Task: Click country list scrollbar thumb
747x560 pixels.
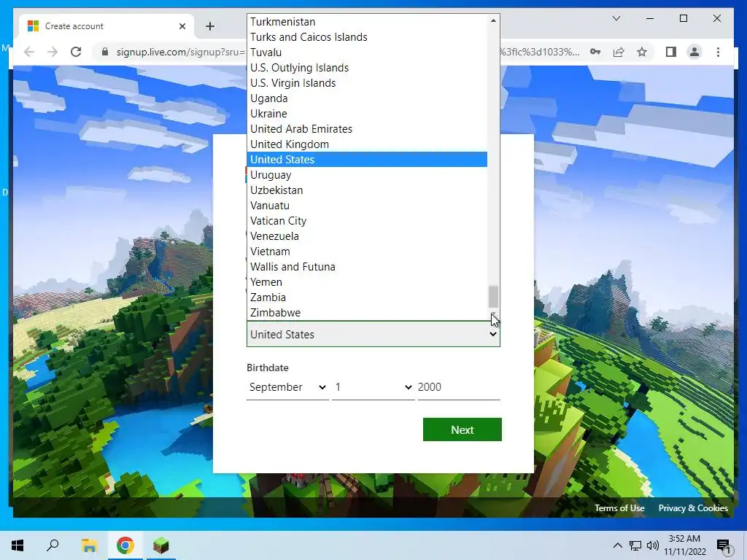Action: pos(493,297)
